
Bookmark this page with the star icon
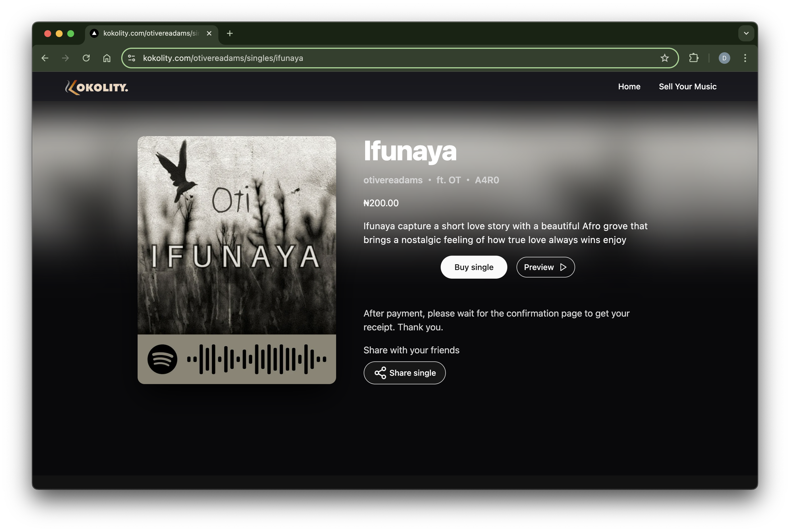pyautogui.click(x=664, y=58)
